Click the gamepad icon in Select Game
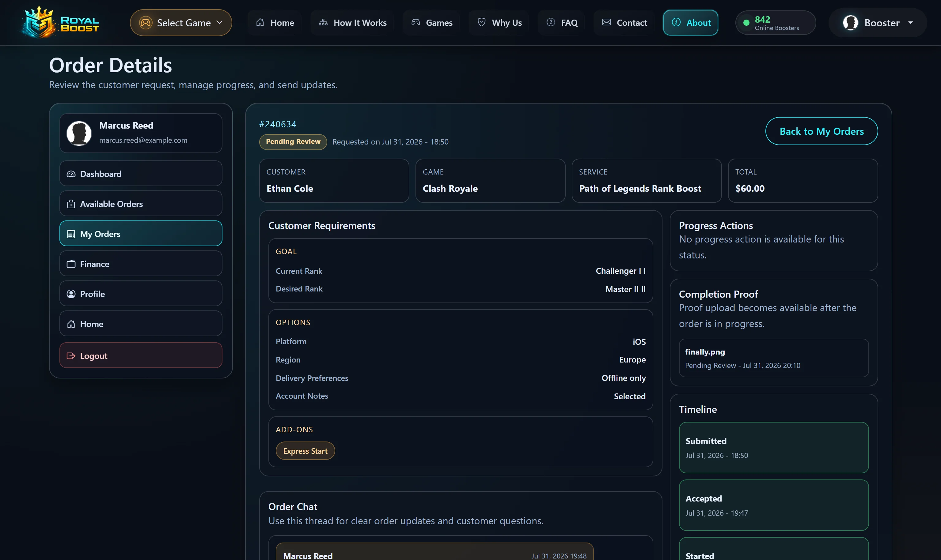The height and width of the screenshot is (560, 941). [146, 23]
